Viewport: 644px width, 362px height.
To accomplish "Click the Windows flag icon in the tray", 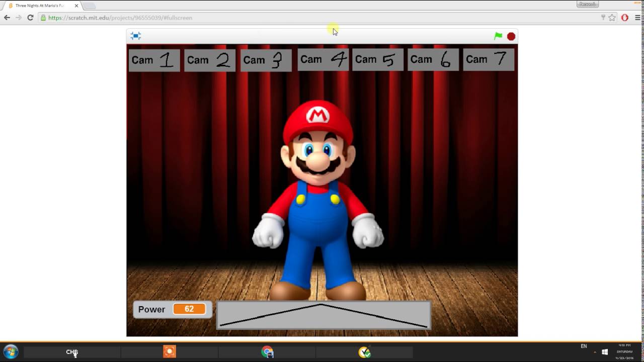I will tap(605, 352).
